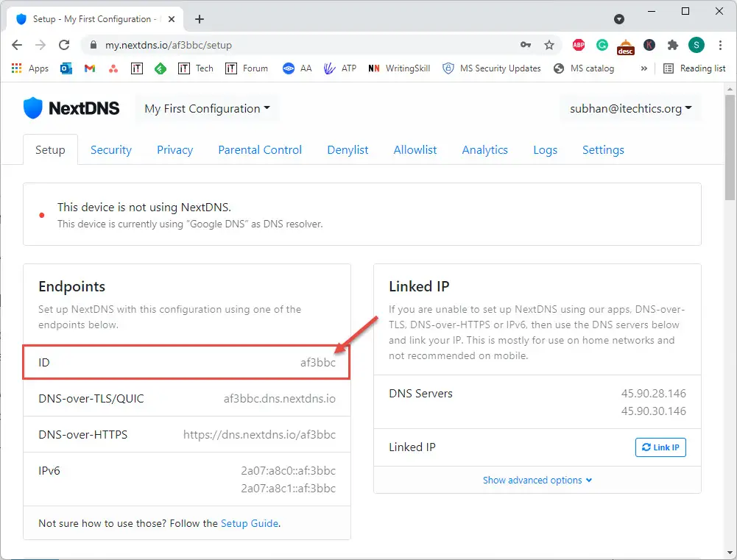Viewport: 737px width, 560px height.
Task: Open the red dots bookmark icon
Action: click(113, 68)
